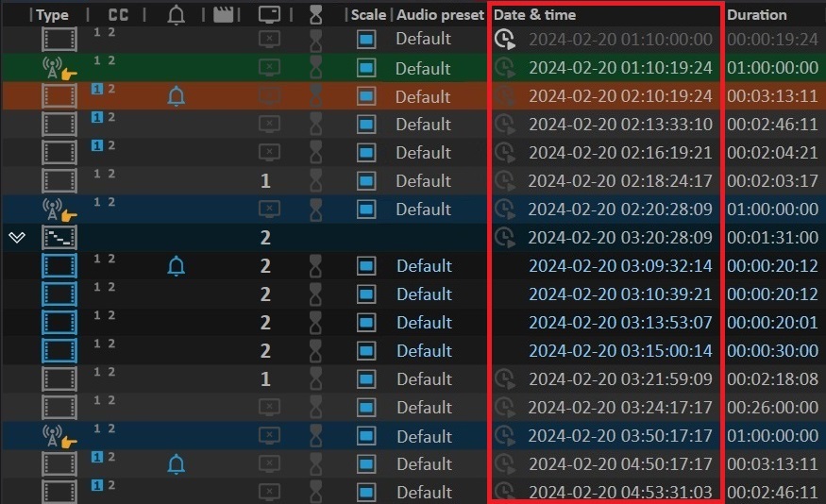826x504 pixels.
Task: Click the monitor column header icon
Action: [269, 15]
